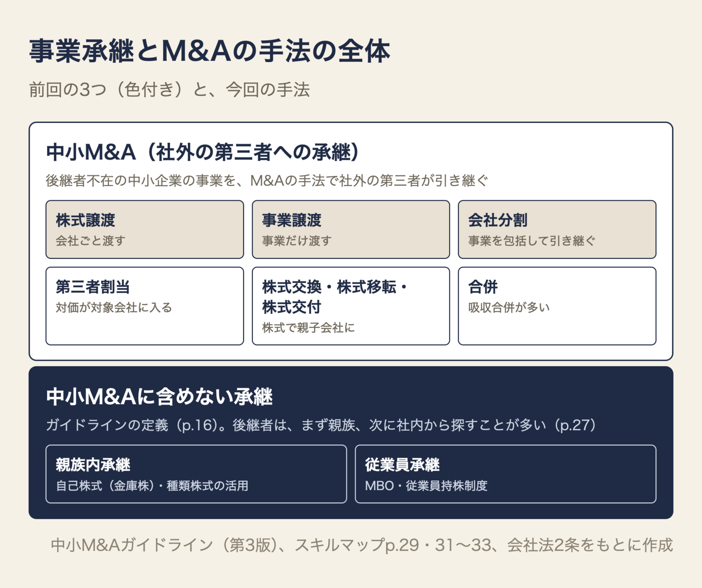Click the 従業員承継 card title
Screen dimensions: 702x588
(402, 465)
